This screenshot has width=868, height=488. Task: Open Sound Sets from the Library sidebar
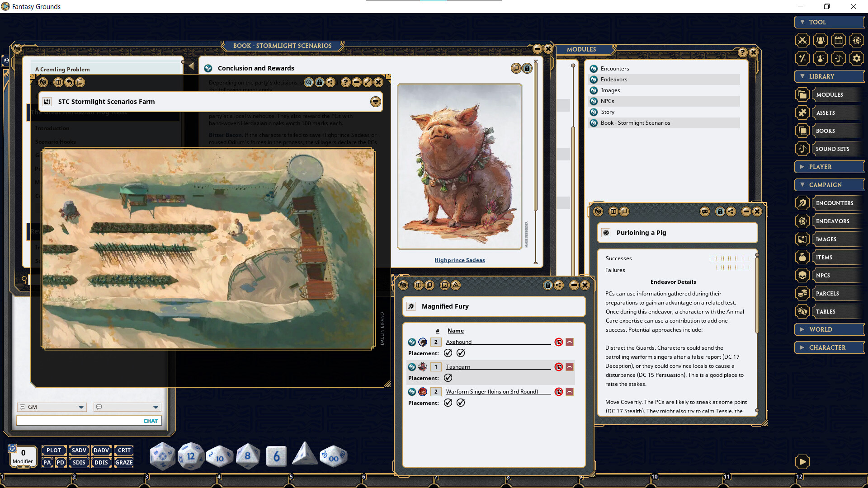tap(836, 149)
